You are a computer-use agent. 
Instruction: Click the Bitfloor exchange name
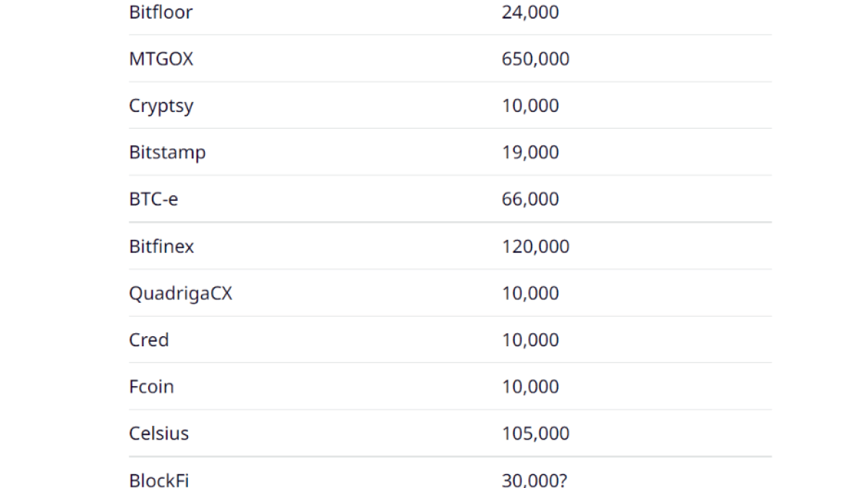click(161, 12)
